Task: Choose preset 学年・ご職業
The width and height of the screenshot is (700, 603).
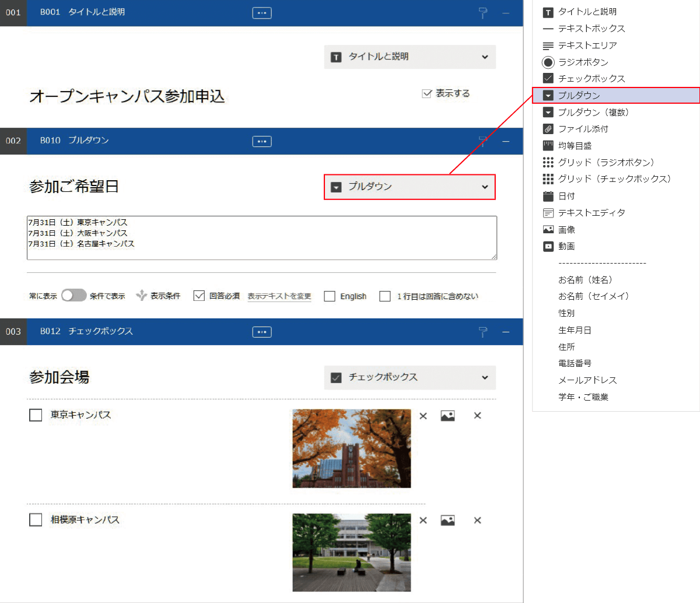Action: tap(583, 397)
